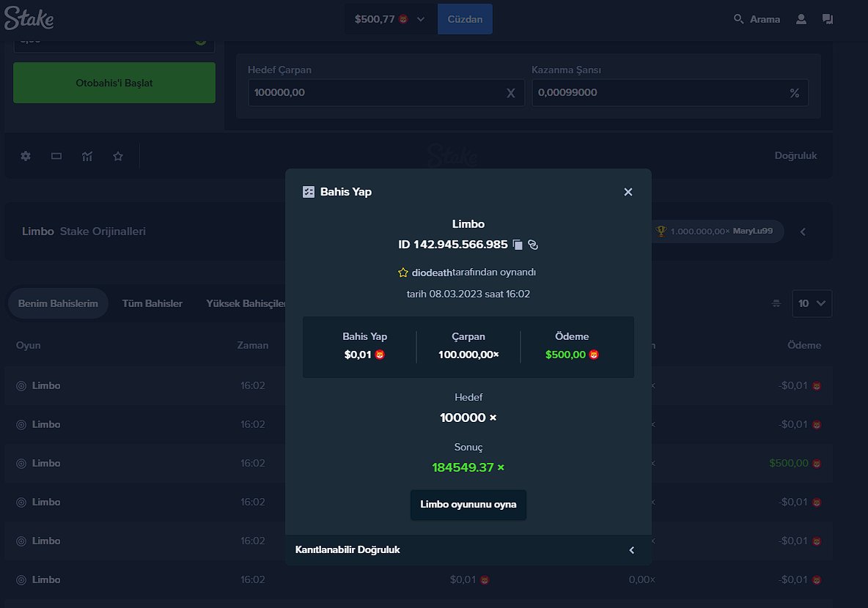The height and width of the screenshot is (608, 868).
Task: Click the Oyun column header
Action: 29,346
